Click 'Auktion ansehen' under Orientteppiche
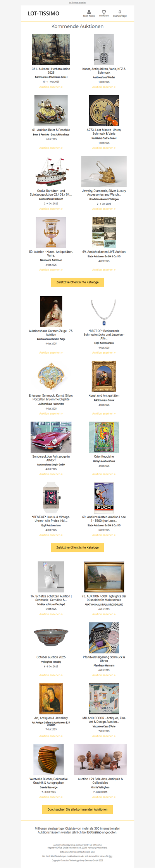 [x=104, y=474]
